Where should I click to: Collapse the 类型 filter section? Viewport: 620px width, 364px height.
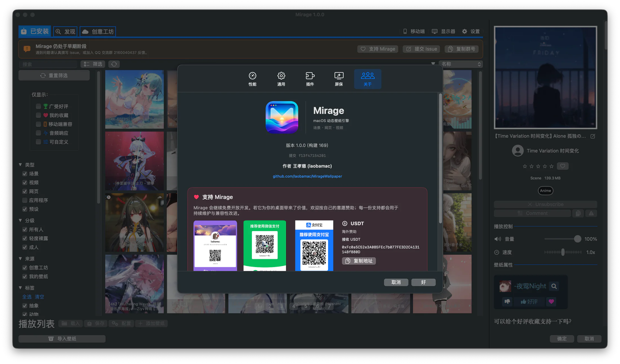(x=20, y=165)
